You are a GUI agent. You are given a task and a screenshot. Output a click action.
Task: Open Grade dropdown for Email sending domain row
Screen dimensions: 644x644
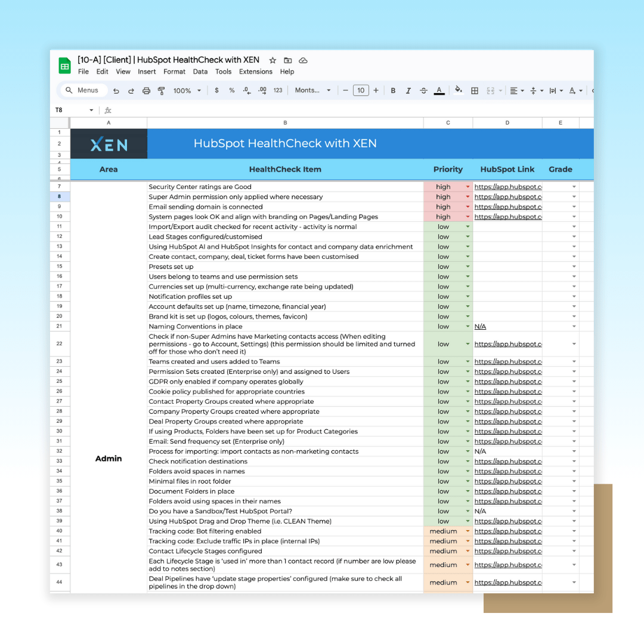click(x=574, y=207)
